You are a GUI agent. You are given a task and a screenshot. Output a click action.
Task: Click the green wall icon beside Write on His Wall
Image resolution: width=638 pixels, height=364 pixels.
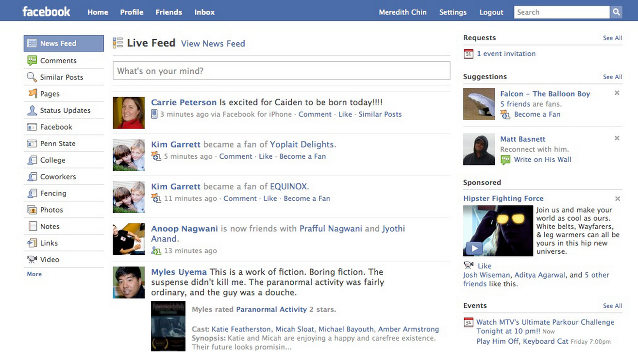coord(505,160)
